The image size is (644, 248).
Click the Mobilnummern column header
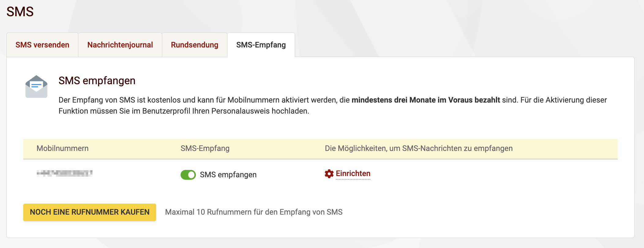[62, 148]
